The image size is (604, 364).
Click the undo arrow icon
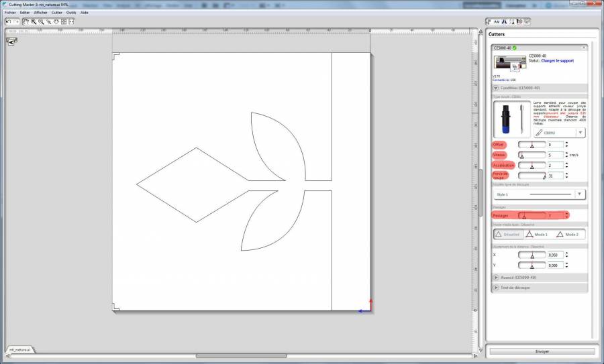tap(7, 21)
